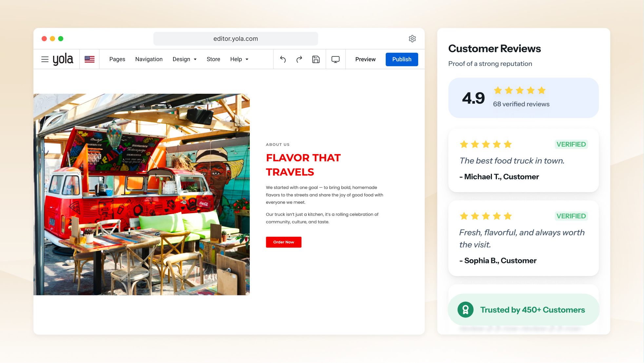Open settings gear icon in browser bar
Screen dimensions: 644x363
click(412, 39)
